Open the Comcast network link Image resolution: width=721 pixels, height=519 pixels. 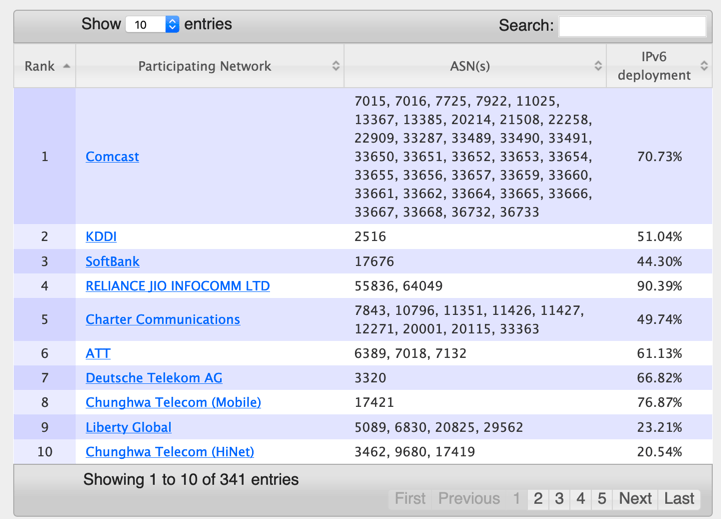click(112, 157)
